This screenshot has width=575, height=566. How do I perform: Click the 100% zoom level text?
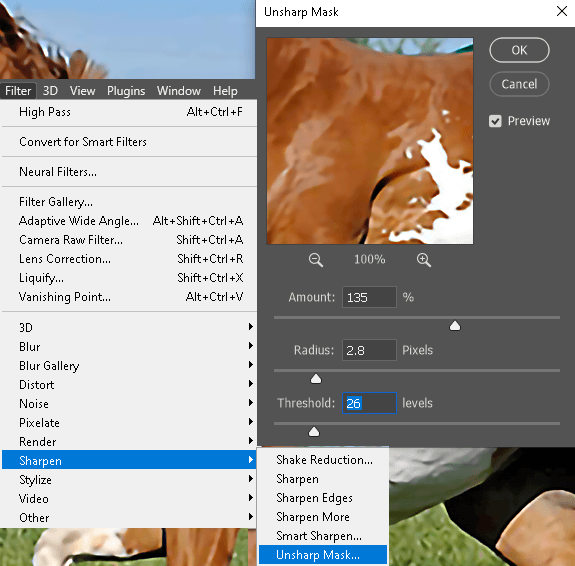[x=369, y=260]
